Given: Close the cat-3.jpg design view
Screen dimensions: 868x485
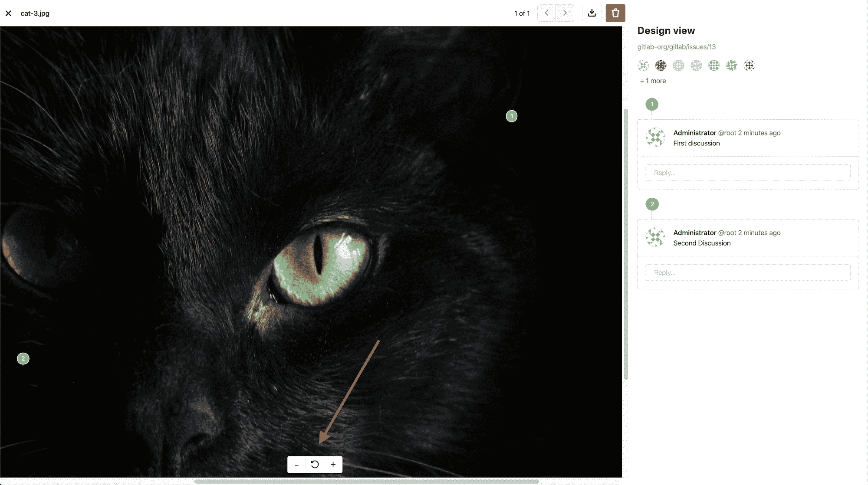Looking at the screenshot, I should point(8,13).
